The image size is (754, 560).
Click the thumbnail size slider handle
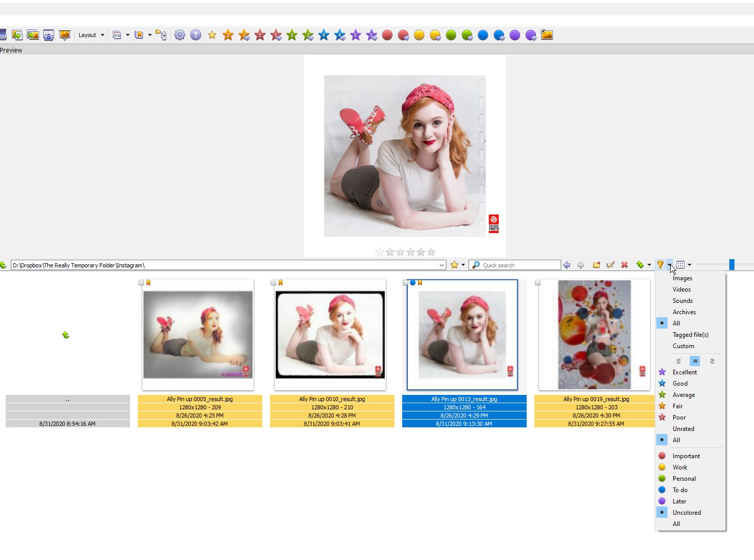pos(731,265)
